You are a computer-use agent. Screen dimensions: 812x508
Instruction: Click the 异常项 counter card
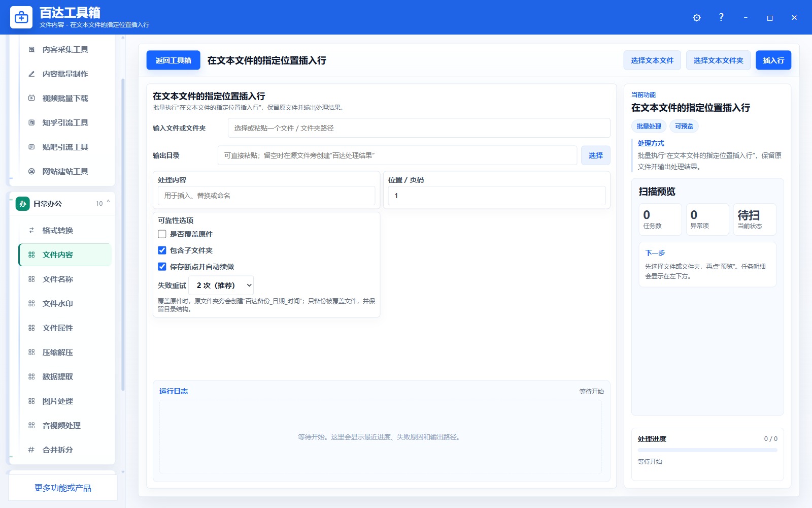(x=707, y=219)
